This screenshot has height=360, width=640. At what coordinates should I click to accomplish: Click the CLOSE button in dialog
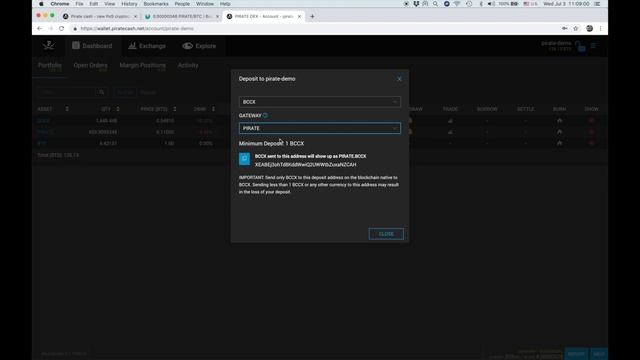pos(386,234)
